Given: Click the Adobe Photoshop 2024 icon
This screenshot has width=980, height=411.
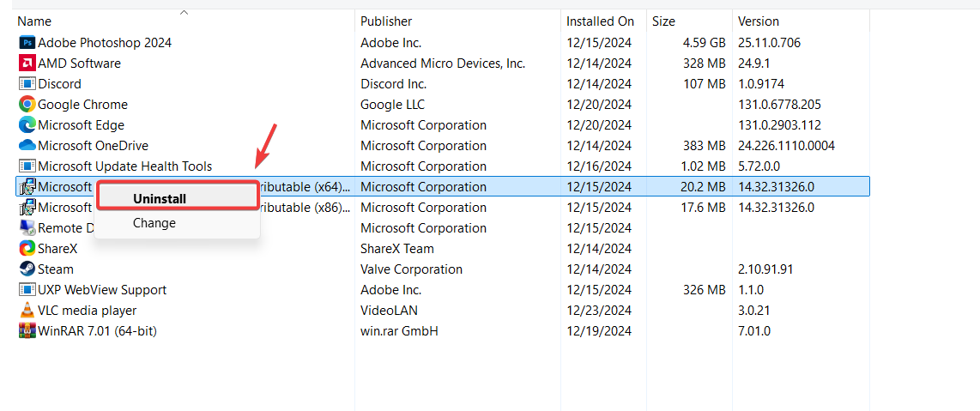Looking at the screenshot, I should 27,43.
